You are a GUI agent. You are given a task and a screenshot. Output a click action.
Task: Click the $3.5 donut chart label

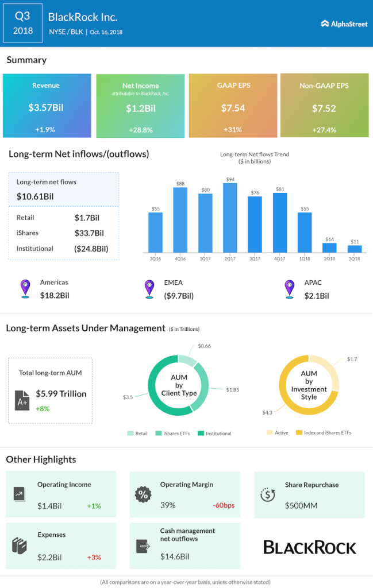tap(128, 397)
